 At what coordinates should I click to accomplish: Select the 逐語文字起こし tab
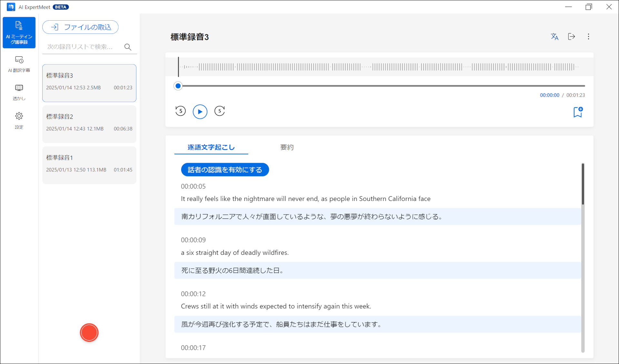(x=211, y=147)
